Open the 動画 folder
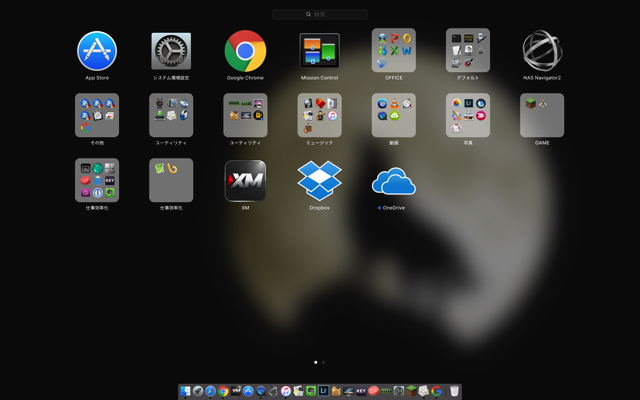 [394, 115]
